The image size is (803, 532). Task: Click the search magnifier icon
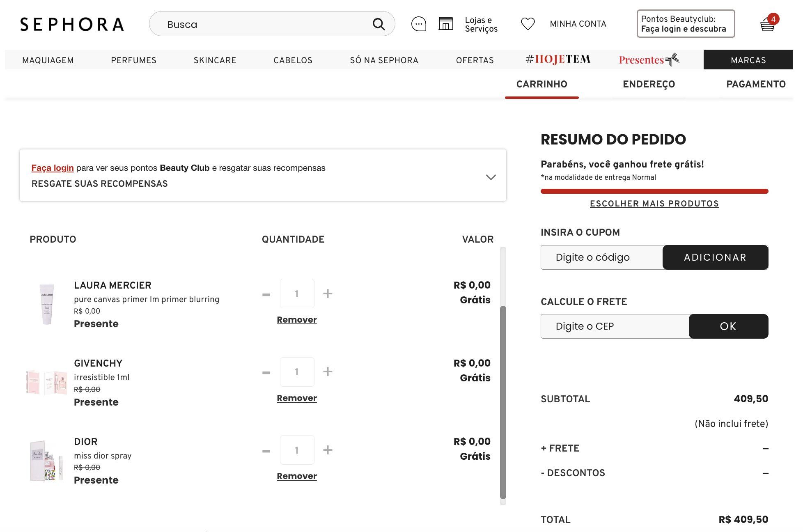(379, 24)
